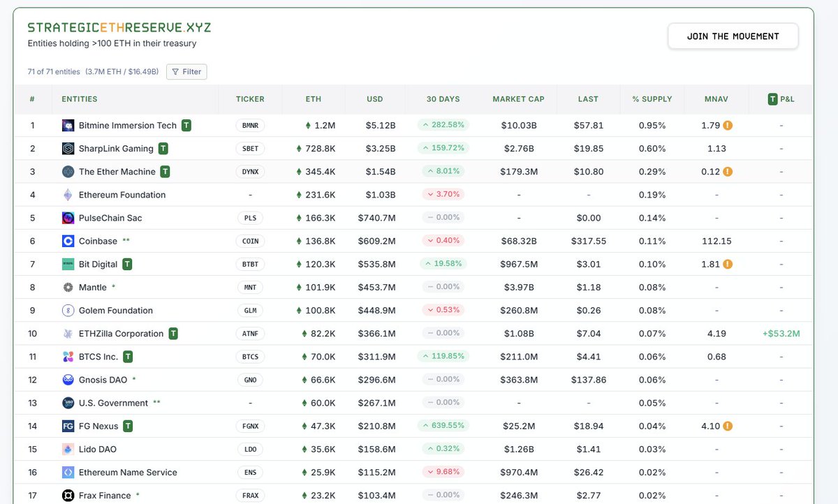Viewport: 838px width, 504px height.
Task: Click the $317.55 last price
Action: pos(588,241)
